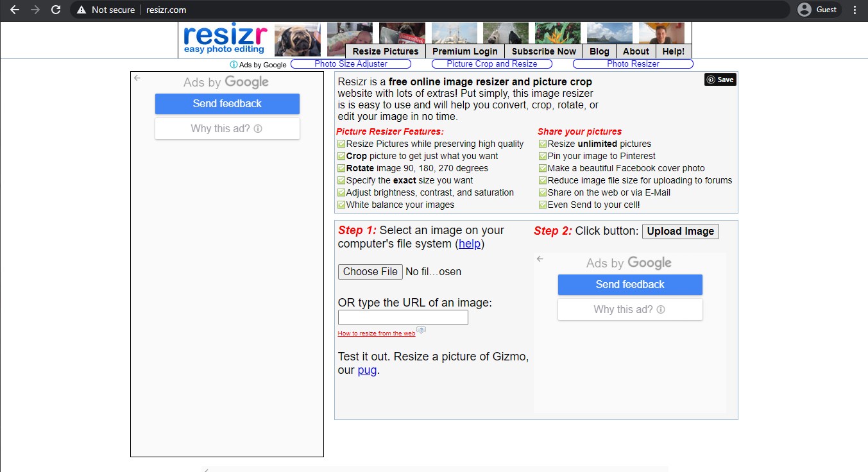This screenshot has height=472, width=868.
Task: Go back with the browser back arrow
Action: click(x=15, y=10)
